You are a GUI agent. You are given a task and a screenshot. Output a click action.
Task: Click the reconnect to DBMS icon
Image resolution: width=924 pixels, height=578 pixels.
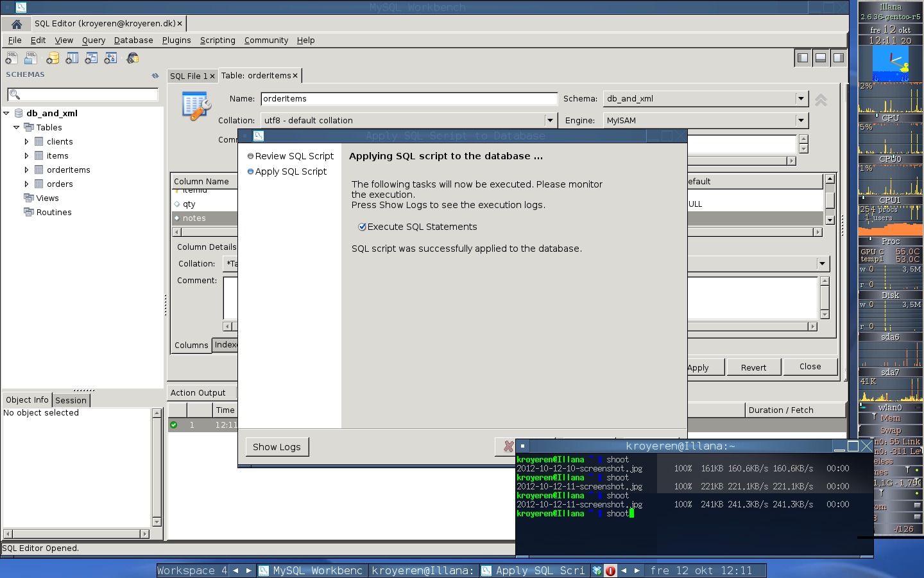[x=133, y=58]
